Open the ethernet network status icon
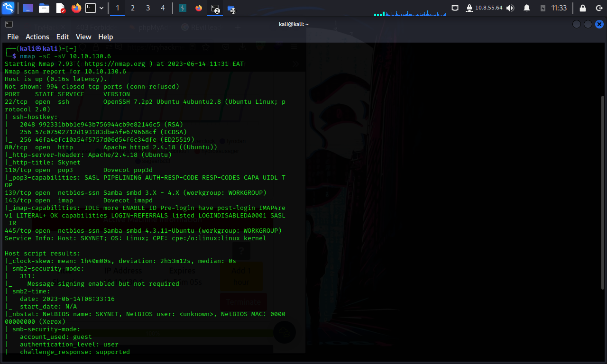This screenshot has width=607, height=364. click(x=455, y=8)
